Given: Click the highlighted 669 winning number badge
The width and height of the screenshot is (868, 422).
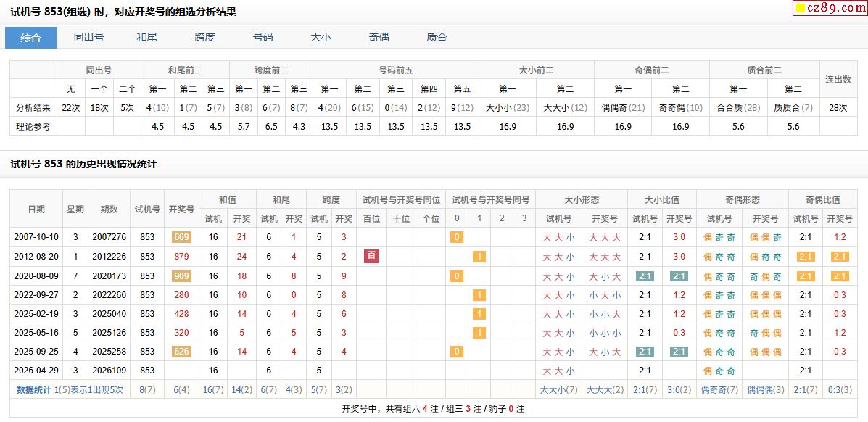Looking at the screenshot, I should pyautogui.click(x=181, y=237).
